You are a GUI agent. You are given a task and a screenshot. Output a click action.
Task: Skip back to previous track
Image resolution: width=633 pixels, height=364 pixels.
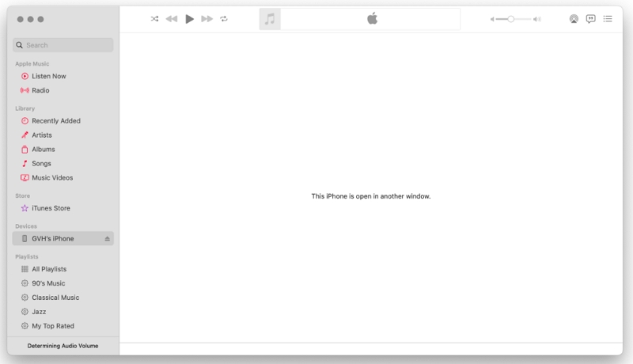click(x=172, y=18)
